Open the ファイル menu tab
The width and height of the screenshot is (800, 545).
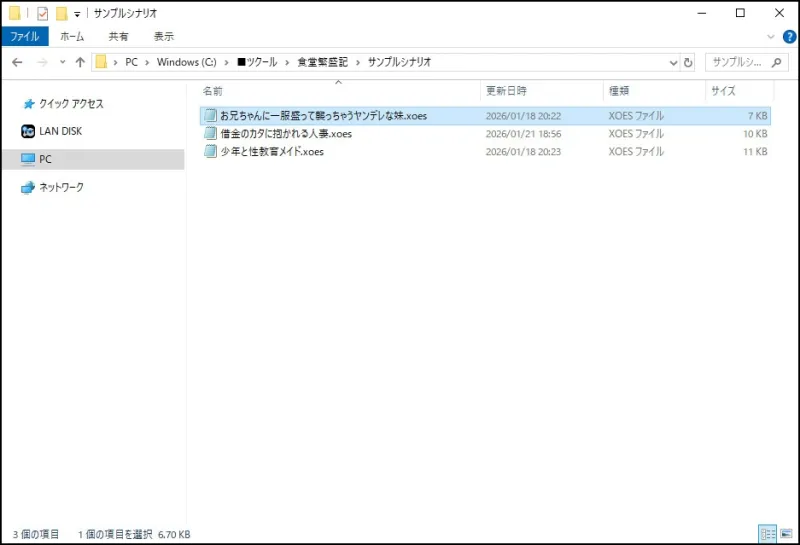click(24, 36)
